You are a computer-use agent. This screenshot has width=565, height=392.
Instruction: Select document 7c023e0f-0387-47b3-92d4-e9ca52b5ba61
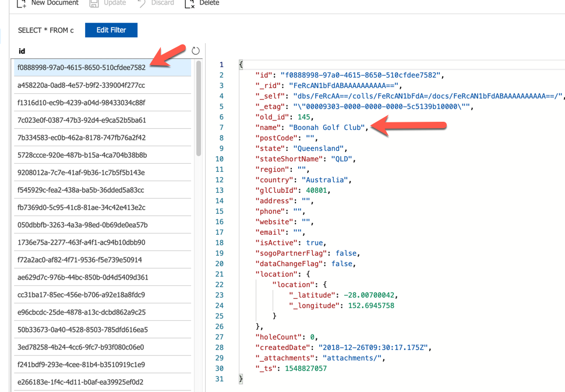[x=103, y=120]
